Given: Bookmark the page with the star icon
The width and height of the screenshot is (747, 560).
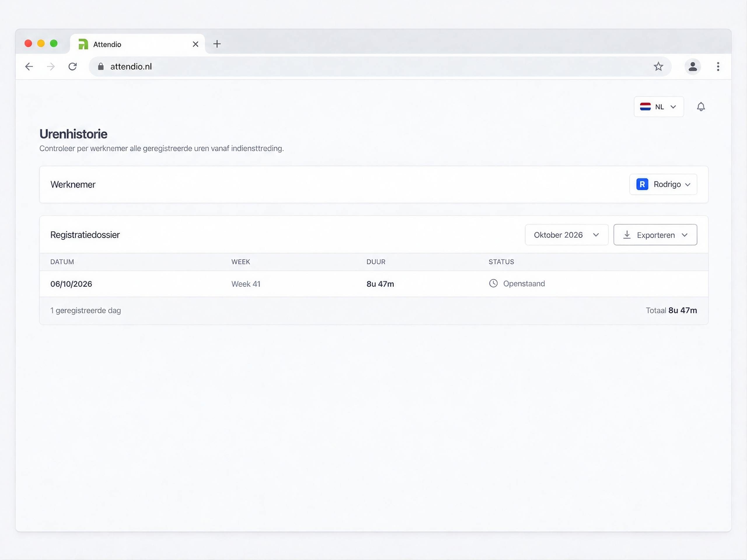Looking at the screenshot, I should (x=658, y=66).
